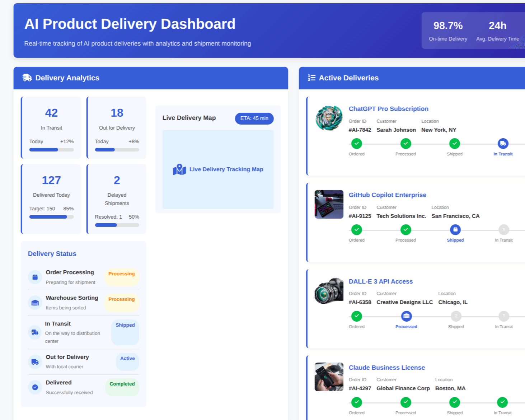Screen dimensions: 525x420
Task: Click the Processing badge for Warehouse Sorting
Action: pos(122,303)
